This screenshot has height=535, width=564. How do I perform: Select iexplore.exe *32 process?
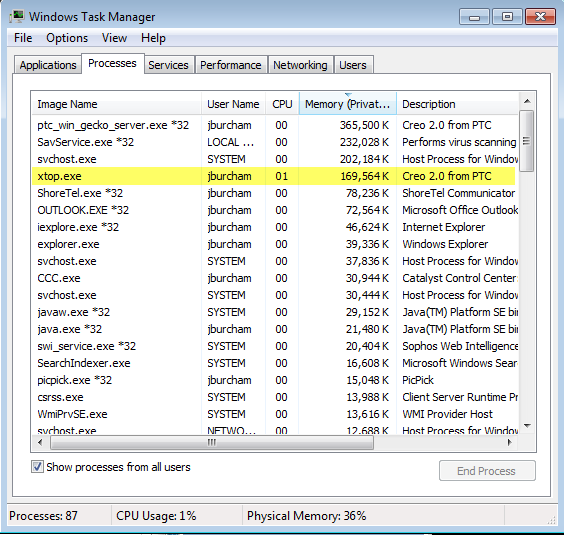(274, 227)
